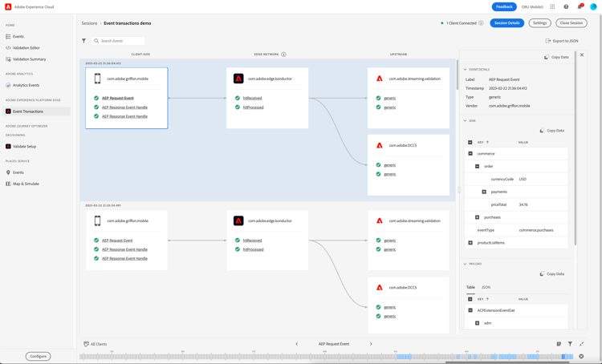
Task: Click the Adobe icon on first konductor card
Action: [x=238, y=79]
